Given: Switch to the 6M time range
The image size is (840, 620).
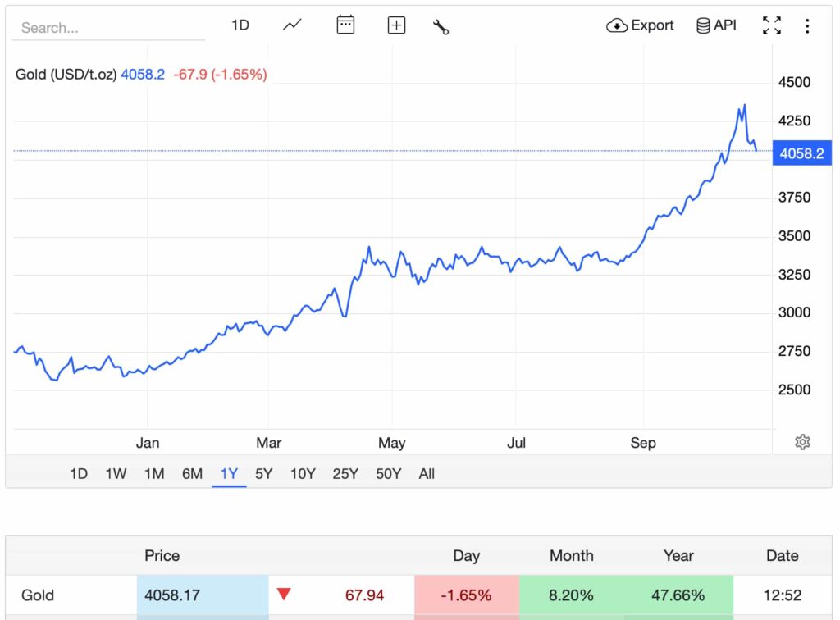Looking at the screenshot, I should coord(192,473).
